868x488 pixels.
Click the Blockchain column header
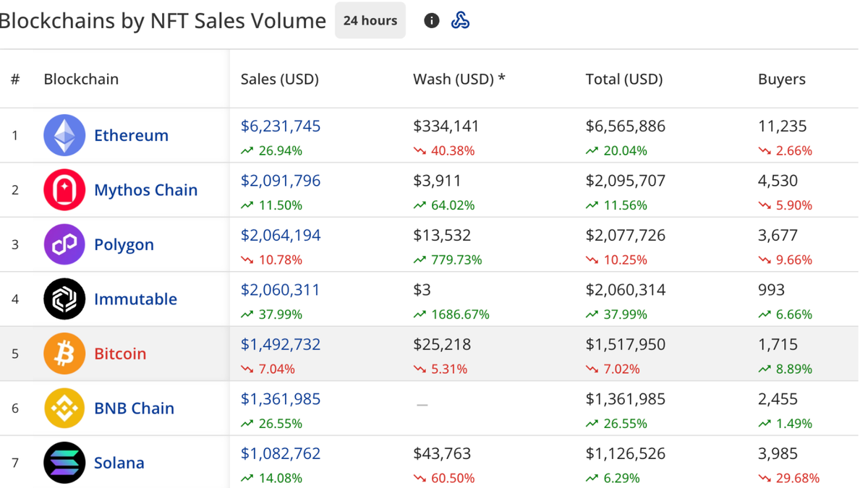[x=81, y=79]
